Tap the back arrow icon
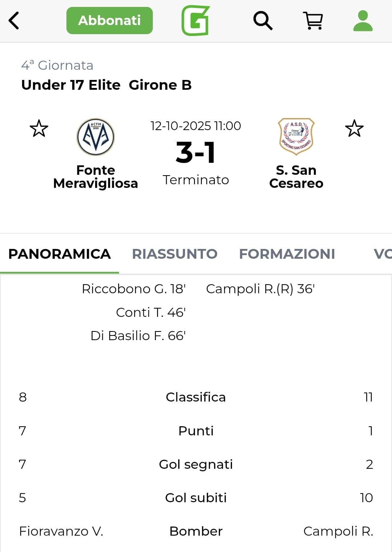This screenshot has width=392, height=552. coord(14,21)
